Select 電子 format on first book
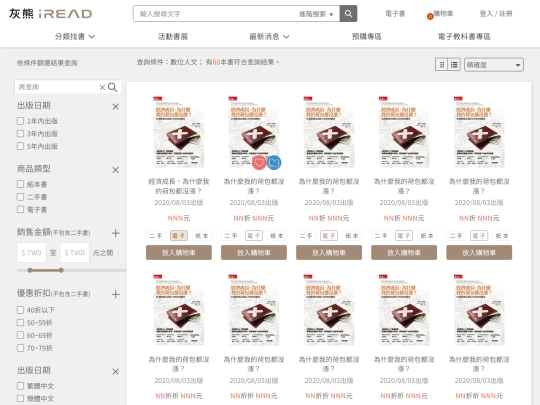Image resolution: width=540 pixels, height=405 pixels. click(x=179, y=236)
